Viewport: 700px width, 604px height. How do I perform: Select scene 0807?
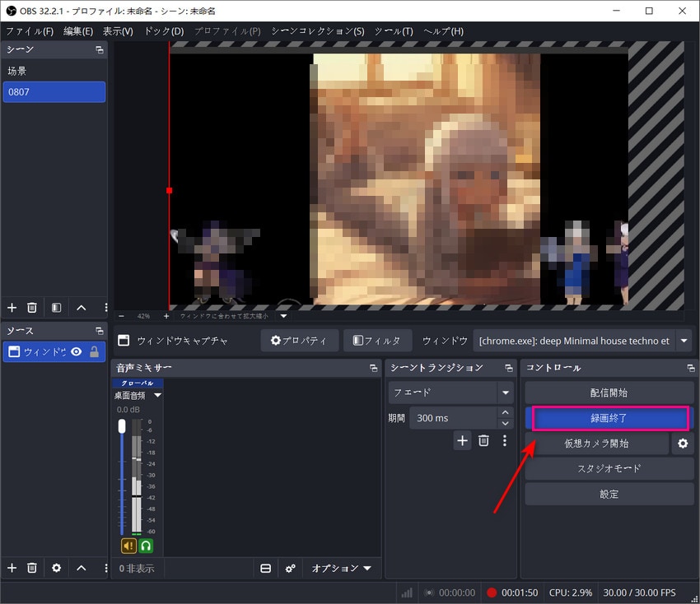point(54,92)
